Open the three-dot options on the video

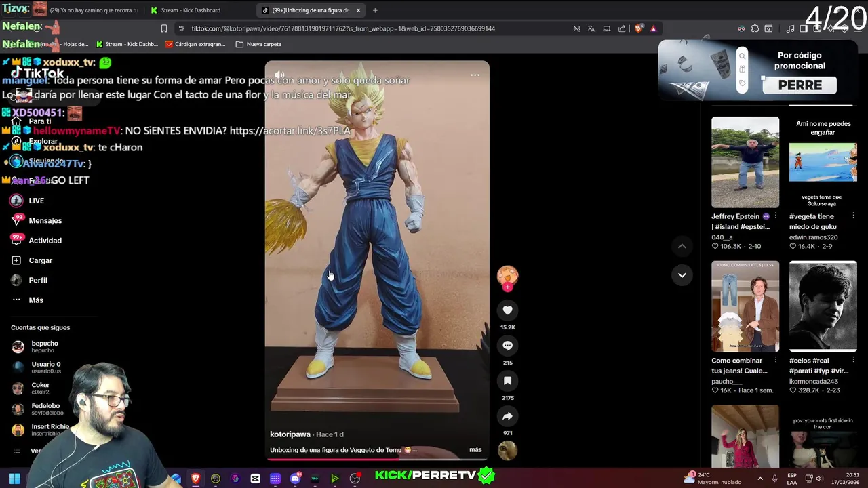click(475, 75)
